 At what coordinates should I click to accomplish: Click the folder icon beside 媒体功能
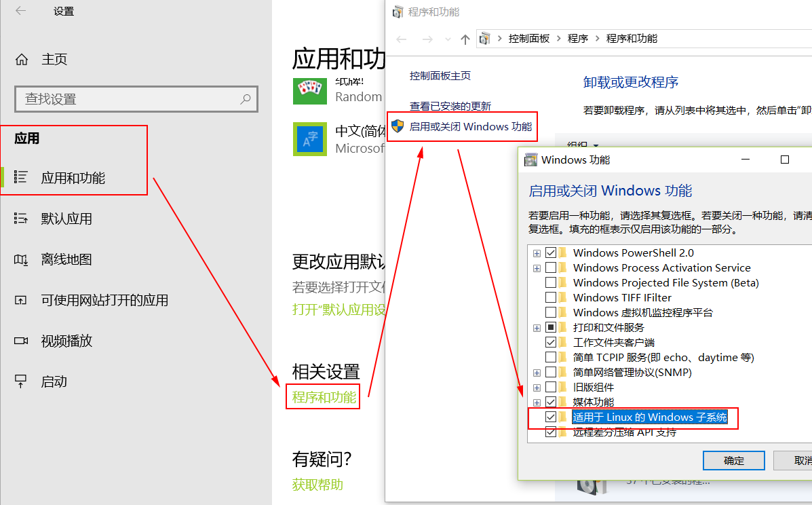[x=562, y=402]
